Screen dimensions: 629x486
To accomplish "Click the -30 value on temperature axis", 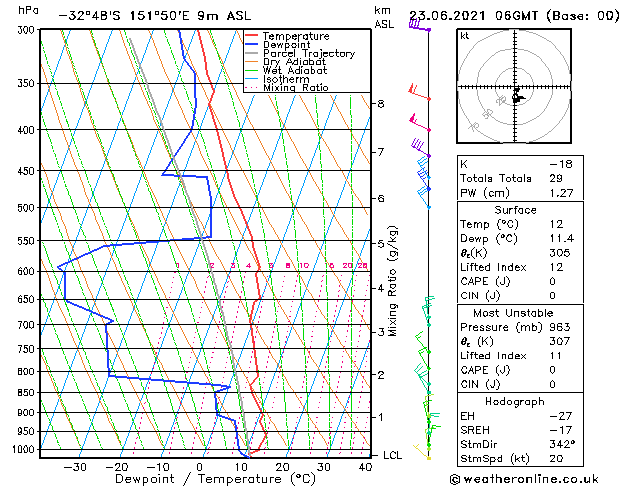I will pos(75,467).
